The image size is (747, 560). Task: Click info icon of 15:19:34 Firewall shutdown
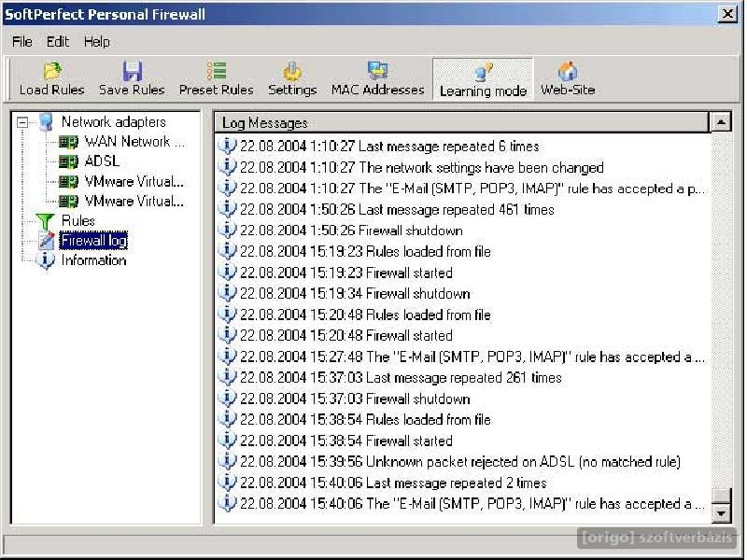tap(227, 293)
